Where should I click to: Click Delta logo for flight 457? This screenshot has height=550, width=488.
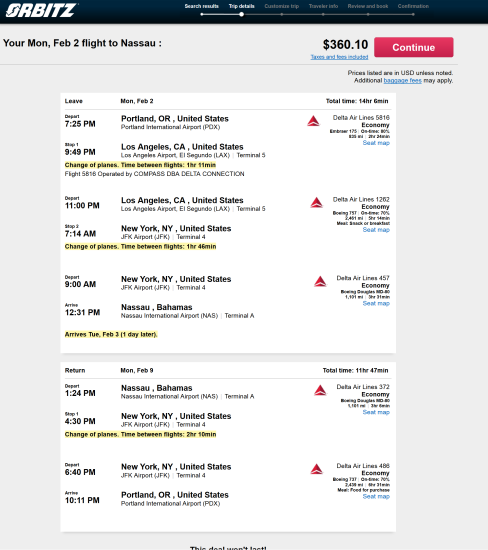point(320,281)
